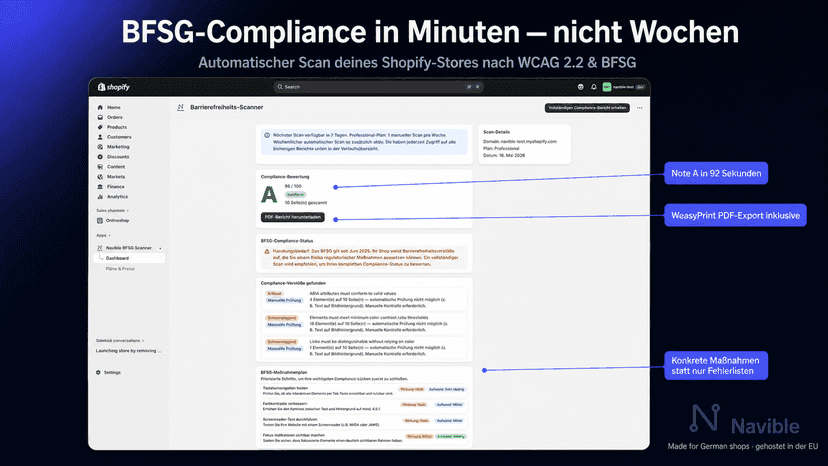Click the 'Compliance-Verstöße gefunden' heading
The width and height of the screenshot is (828, 466).
coord(293,283)
